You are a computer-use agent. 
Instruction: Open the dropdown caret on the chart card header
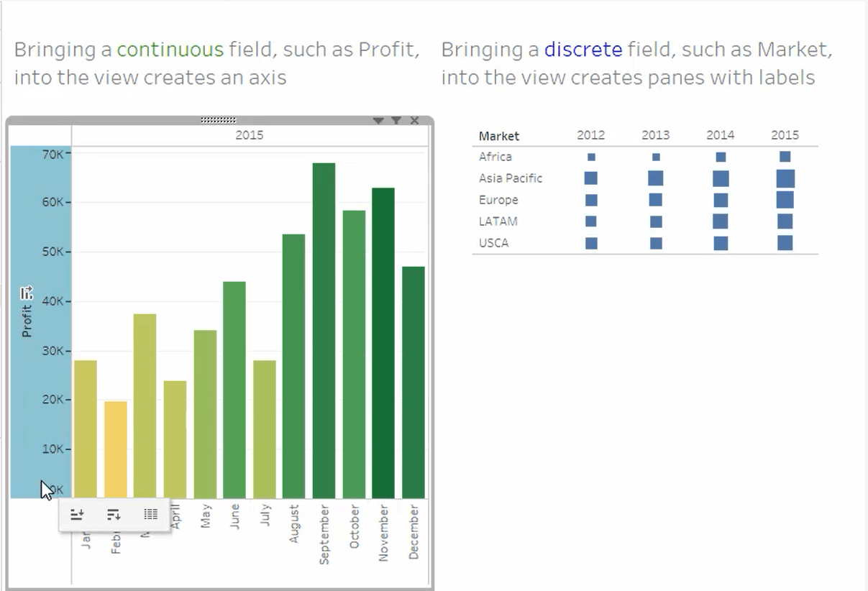click(x=378, y=120)
